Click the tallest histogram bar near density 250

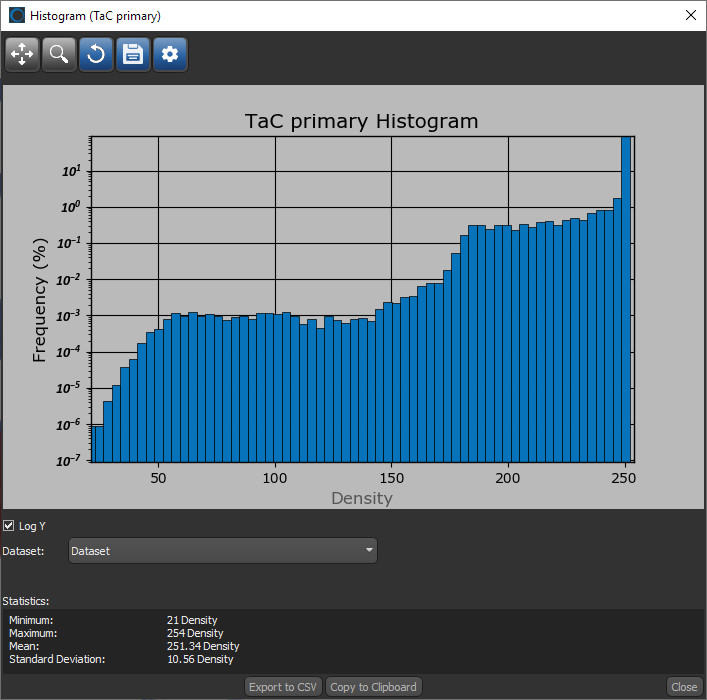coord(626,300)
